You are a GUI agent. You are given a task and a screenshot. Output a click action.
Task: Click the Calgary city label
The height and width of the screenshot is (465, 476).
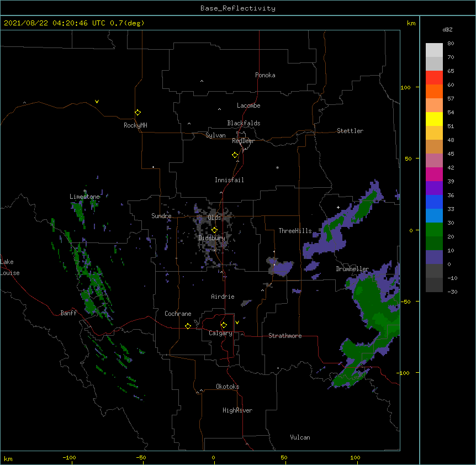pos(220,333)
